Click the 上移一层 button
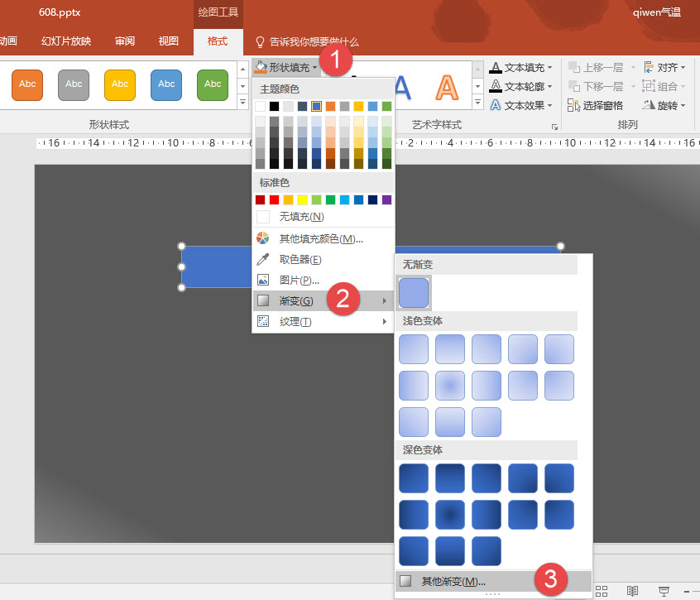Viewport: 700px width, 600px height. pos(596,67)
